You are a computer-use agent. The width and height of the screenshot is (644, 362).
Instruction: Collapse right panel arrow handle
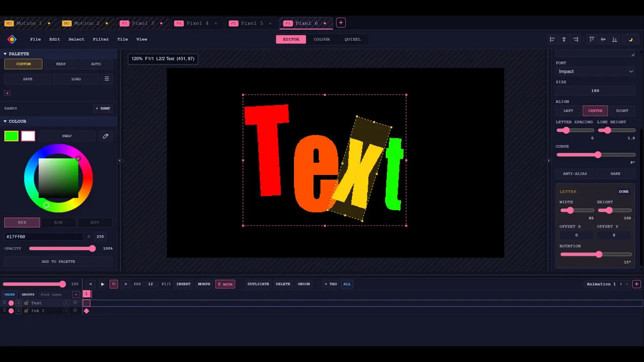pos(548,160)
